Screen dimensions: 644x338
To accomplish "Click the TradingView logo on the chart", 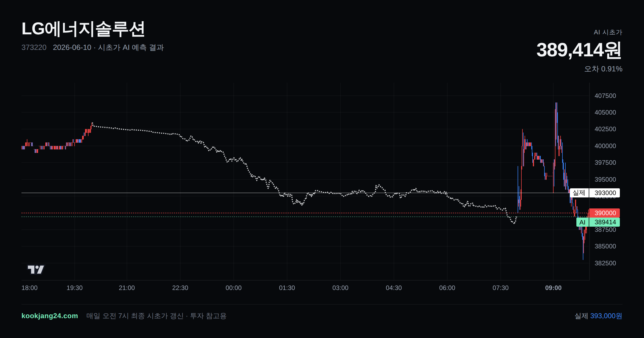I will pos(36,270).
